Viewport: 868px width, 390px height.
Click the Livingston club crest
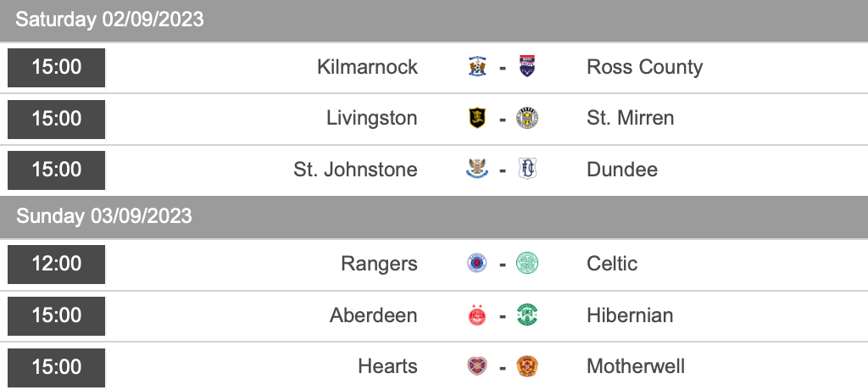pos(477,118)
